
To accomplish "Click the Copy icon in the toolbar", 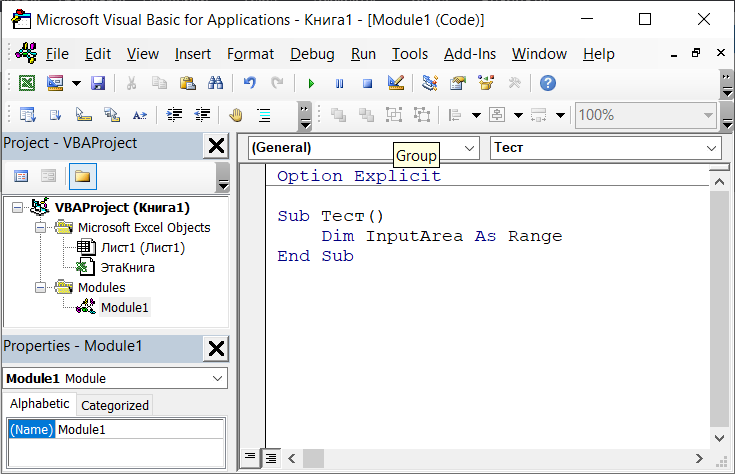I will point(159,83).
